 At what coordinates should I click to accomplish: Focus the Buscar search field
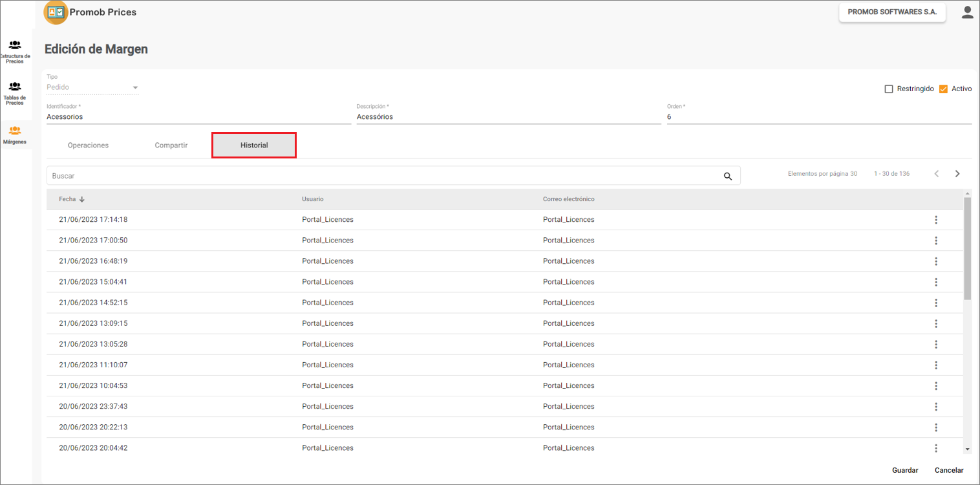click(393, 176)
